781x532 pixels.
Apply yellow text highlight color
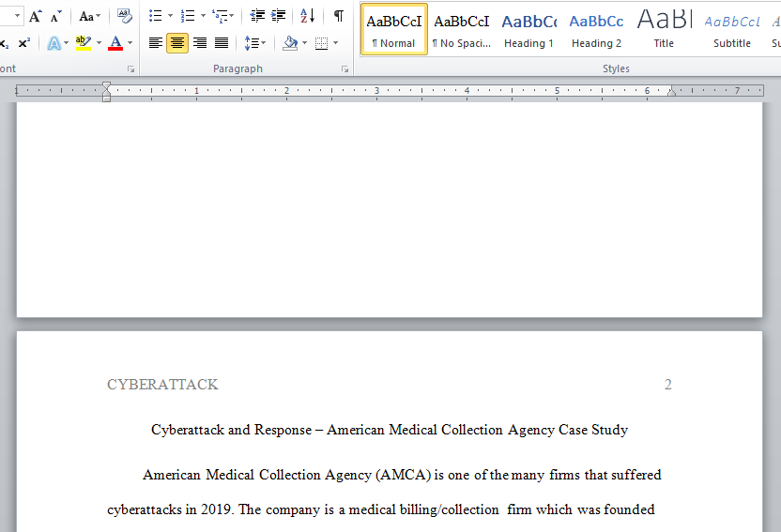pyautogui.click(x=84, y=43)
